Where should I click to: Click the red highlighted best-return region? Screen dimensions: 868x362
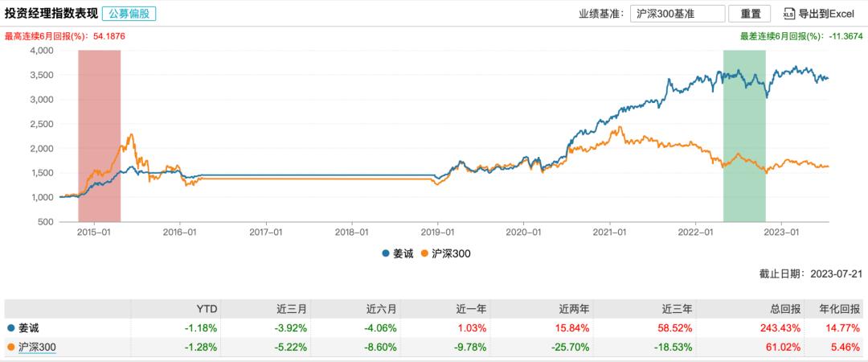tap(99, 135)
